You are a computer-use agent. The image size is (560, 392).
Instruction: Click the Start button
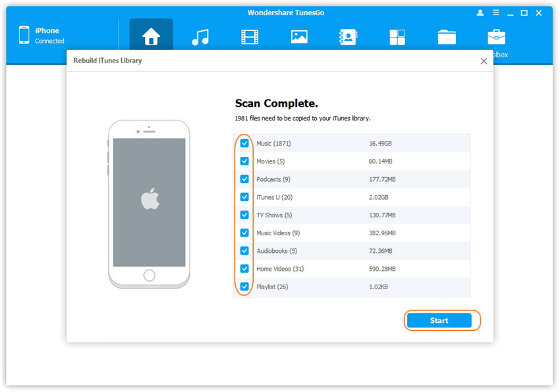(x=439, y=321)
